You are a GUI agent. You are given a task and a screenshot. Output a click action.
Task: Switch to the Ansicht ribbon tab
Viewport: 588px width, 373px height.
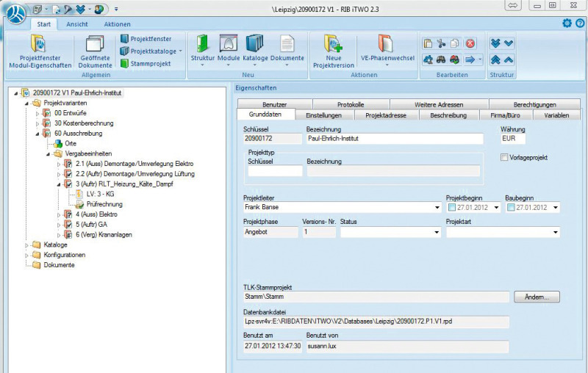point(77,24)
